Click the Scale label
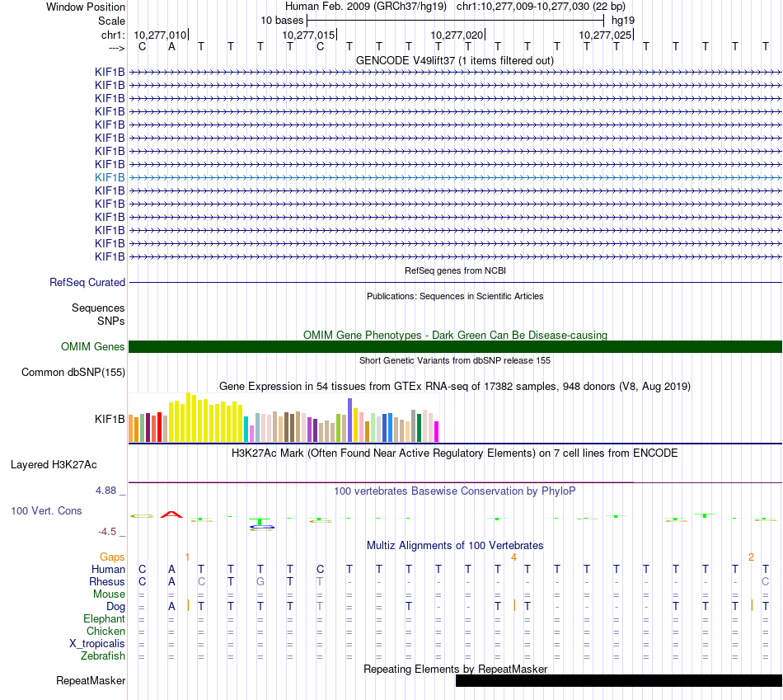This screenshot has height=700, width=783. click(111, 21)
